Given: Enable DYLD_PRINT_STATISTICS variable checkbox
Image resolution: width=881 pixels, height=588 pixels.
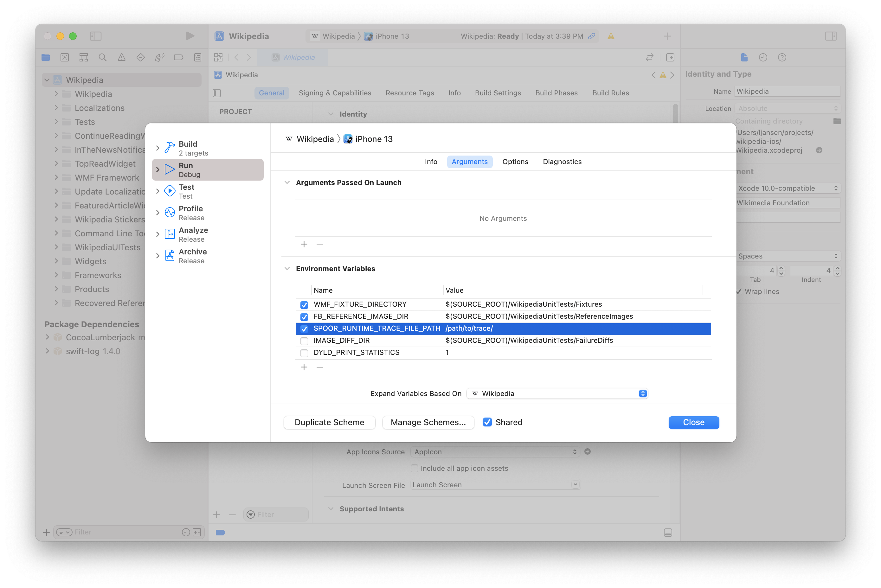Looking at the screenshot, I should (304, 353).
